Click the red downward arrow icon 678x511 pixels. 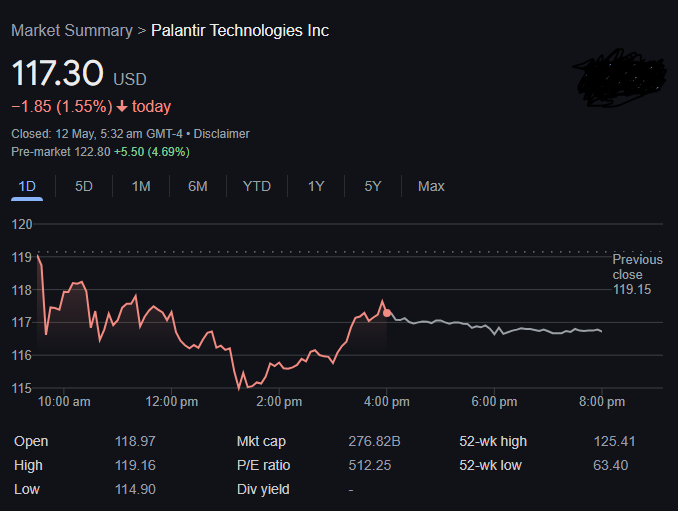click(122, 106)
